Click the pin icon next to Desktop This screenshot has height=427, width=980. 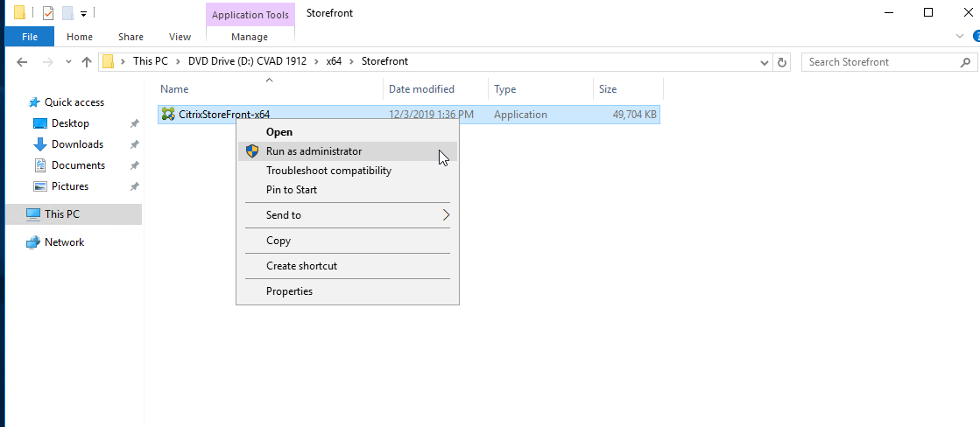coord(134,123)
